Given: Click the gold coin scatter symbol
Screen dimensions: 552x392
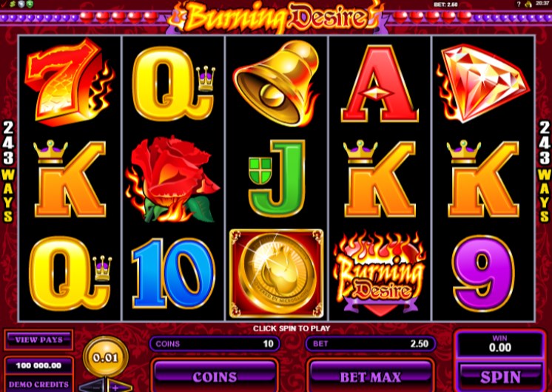Looking at the screenshot, I should click(x=276, y=274).
